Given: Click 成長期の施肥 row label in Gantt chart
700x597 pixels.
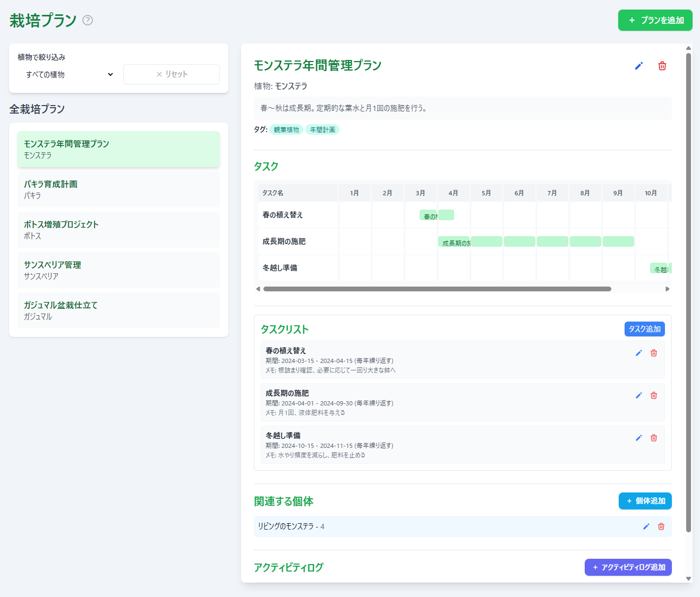Looking at the screenshot, I should click(x=284, y=241).
